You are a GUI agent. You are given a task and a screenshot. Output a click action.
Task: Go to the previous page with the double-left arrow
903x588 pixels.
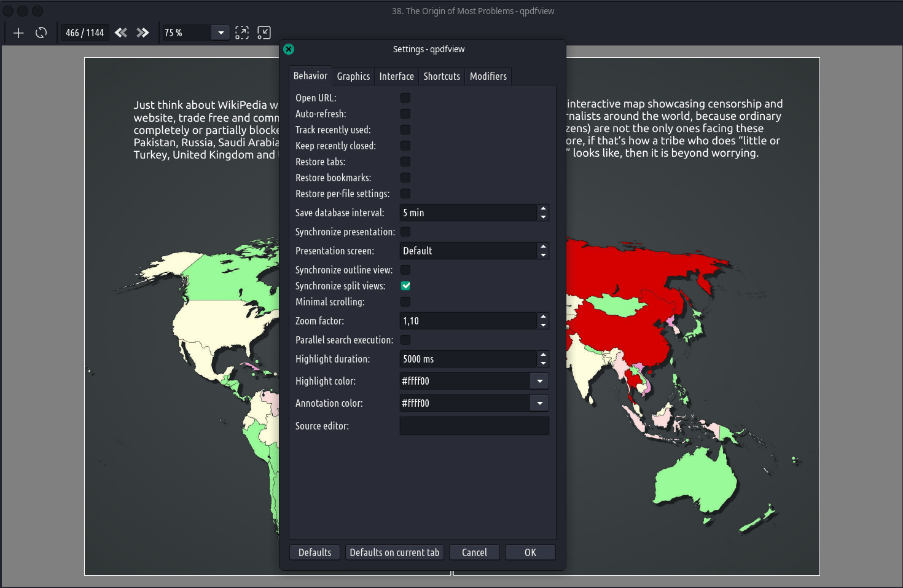121,33
